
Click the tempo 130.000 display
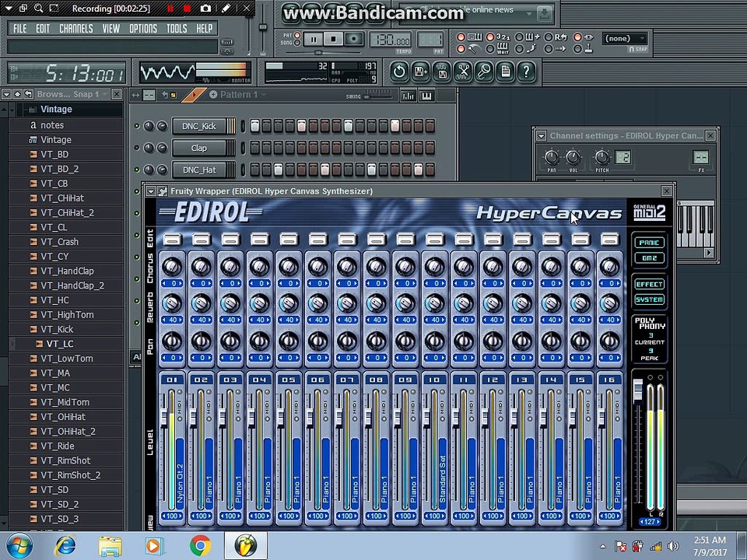(x=390, y=40)
